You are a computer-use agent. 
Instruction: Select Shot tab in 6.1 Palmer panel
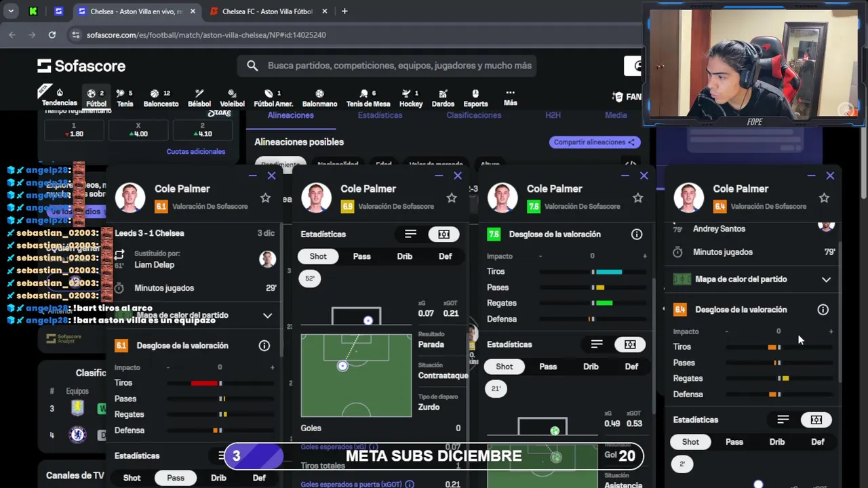tap(132, 478)
